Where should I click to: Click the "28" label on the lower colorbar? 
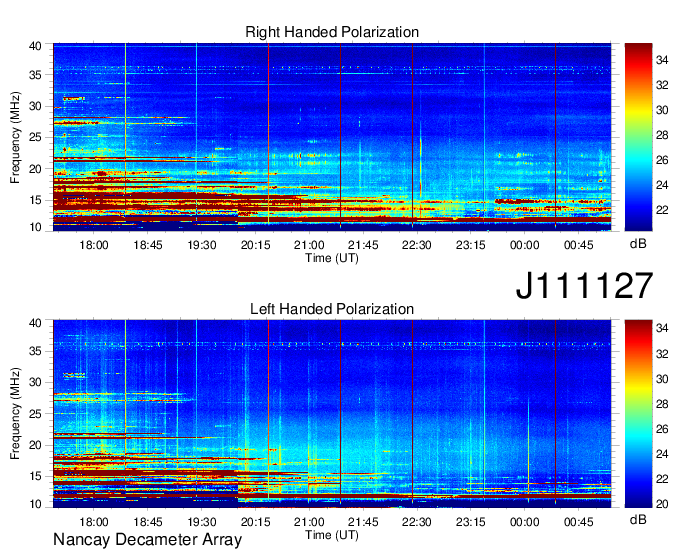tap(662, 404)
